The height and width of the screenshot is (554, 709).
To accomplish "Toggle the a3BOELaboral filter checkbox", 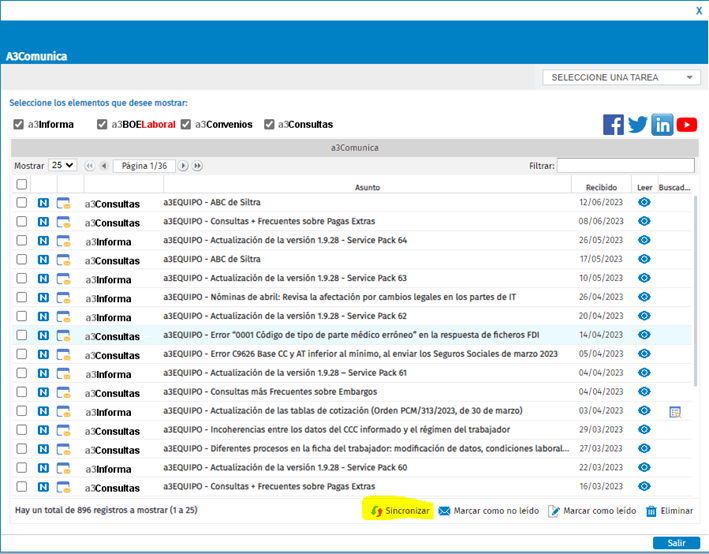I will [x=102, y=124].
